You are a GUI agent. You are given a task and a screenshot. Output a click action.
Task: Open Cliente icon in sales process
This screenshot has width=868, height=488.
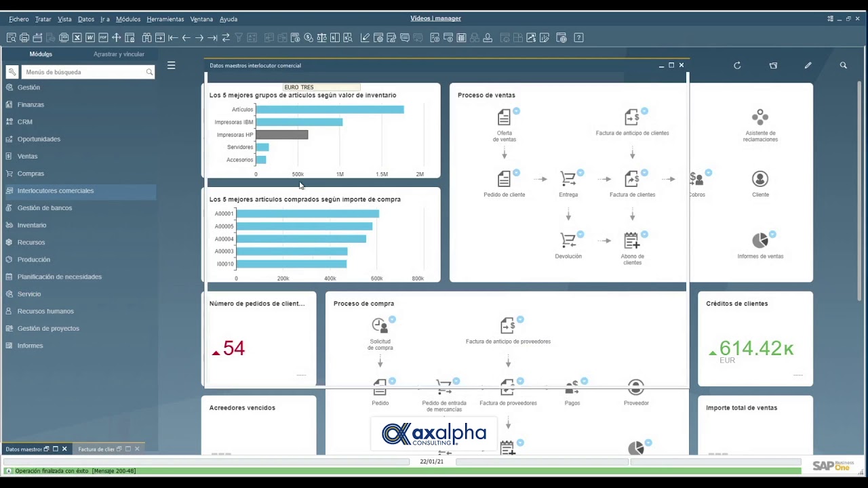760,179
